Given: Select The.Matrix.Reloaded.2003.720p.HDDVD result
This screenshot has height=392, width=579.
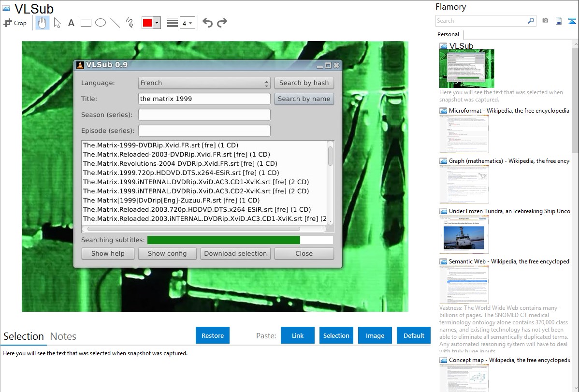Looking at the screenshot, I should point(197,209).
